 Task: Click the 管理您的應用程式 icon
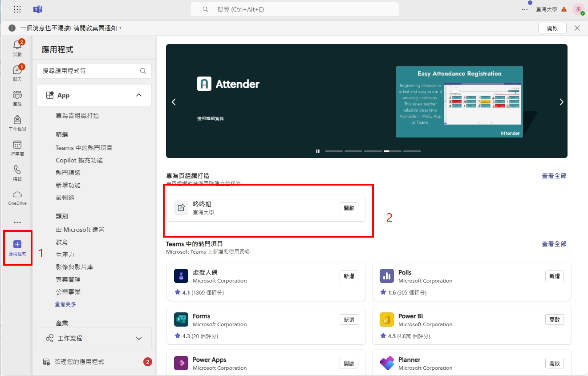(46, 362)
